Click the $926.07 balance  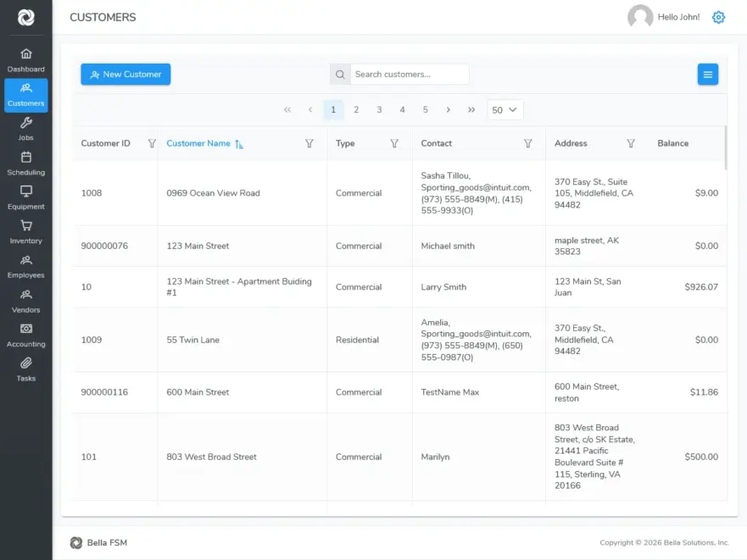point(701,286)
